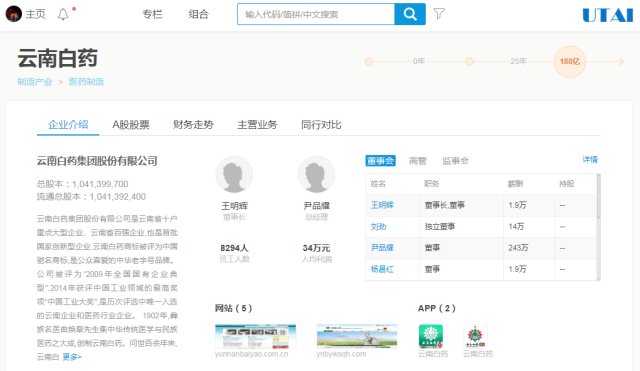
Task: Click the first timeline dot
Action: [369, 62]
